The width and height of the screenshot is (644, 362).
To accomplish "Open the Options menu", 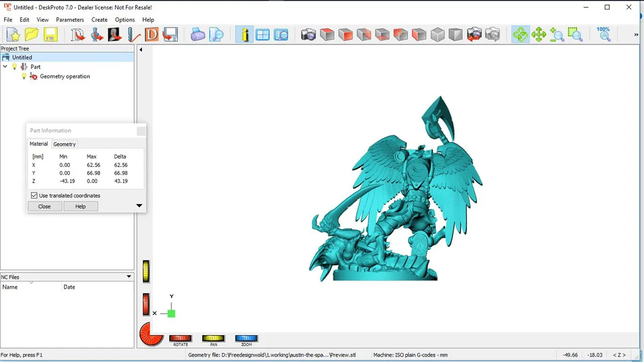I will pos(125,20).
